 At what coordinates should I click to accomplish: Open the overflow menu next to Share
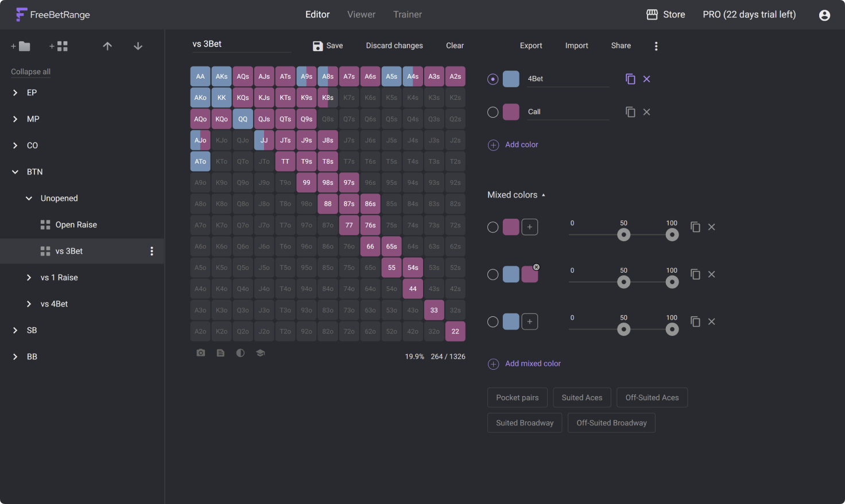[656, 45]
